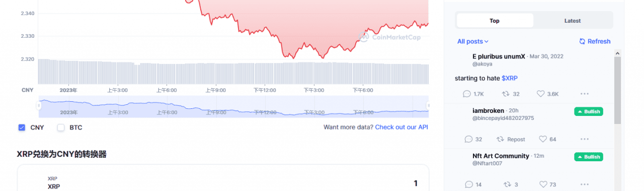Open more options on akoya's post
Screen dimensions: 644x191
tap(584, 94)
